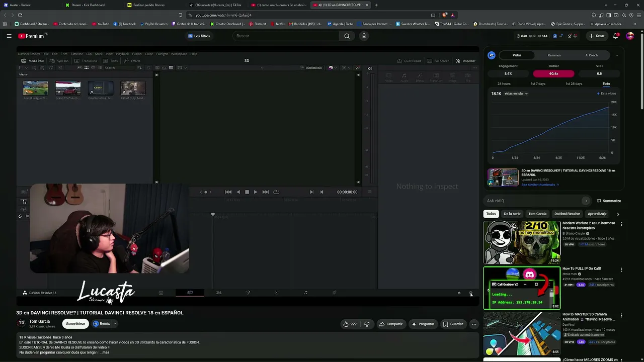Play the video in DaVinci transport controls
Image resolution: width=644 pixels, height=362 pixels.
255,192
